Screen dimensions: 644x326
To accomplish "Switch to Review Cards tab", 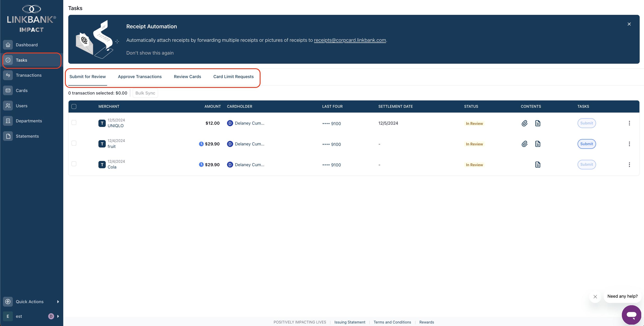I will 187,77.
